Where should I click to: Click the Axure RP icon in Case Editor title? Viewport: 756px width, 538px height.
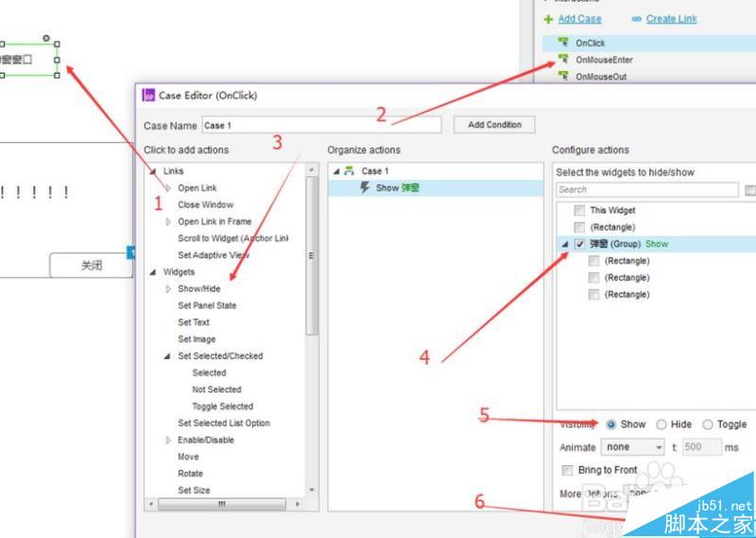[x=148, y=95]
